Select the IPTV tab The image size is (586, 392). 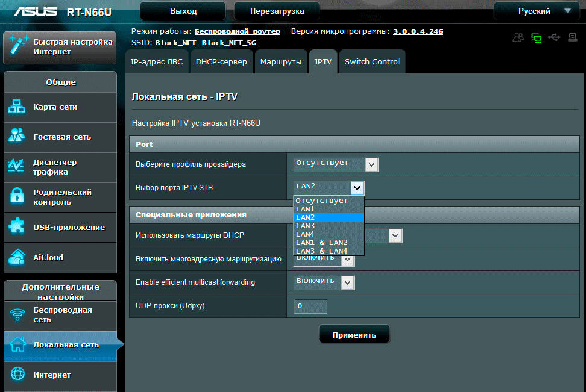pos(323,61)
